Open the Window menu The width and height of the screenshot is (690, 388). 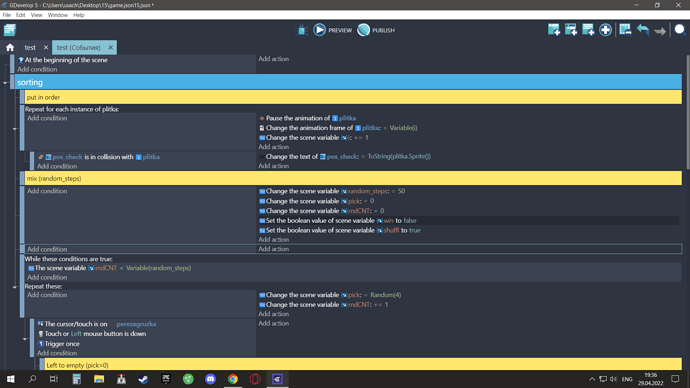(x=58, y=15)
